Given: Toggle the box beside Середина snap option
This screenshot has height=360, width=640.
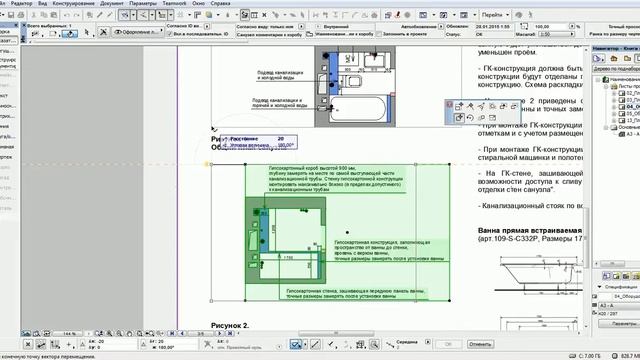Looking at the screenshot, I should tap(427, 342).
